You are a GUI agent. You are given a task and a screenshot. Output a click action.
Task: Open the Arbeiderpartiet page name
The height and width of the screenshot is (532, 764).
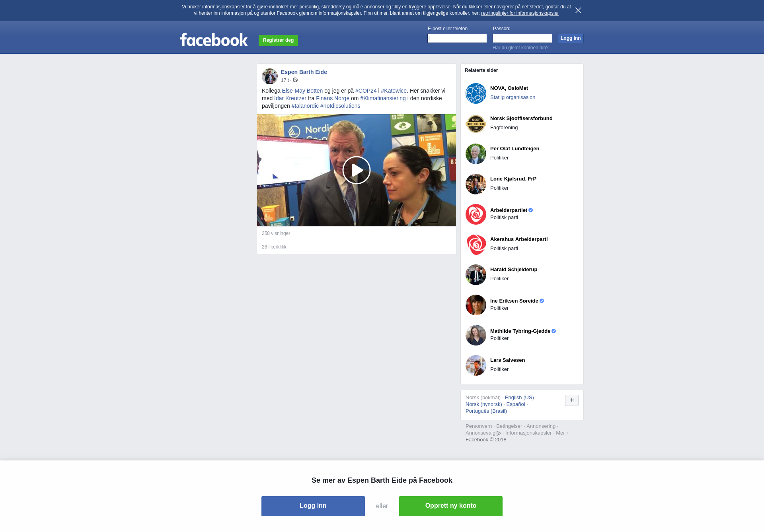[509, 210]
